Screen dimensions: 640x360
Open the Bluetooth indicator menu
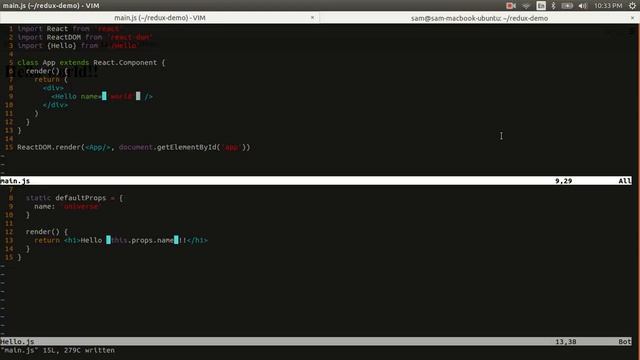pyautogui.click(x=553, y=6)
